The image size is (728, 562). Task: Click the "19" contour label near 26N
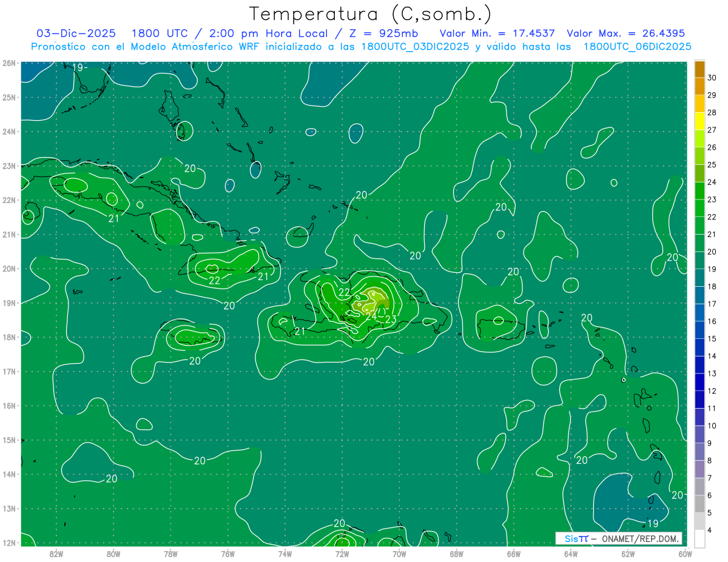(77, 67)
